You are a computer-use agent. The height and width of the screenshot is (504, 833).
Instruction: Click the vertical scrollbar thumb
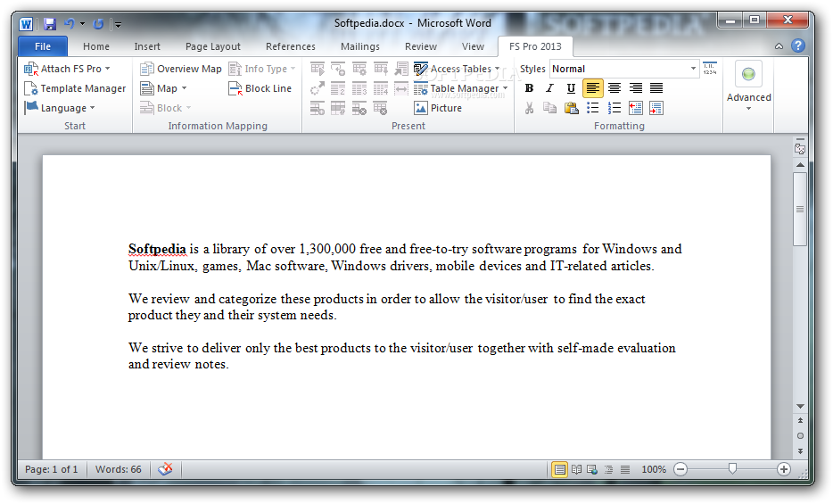tap(800, 209)
